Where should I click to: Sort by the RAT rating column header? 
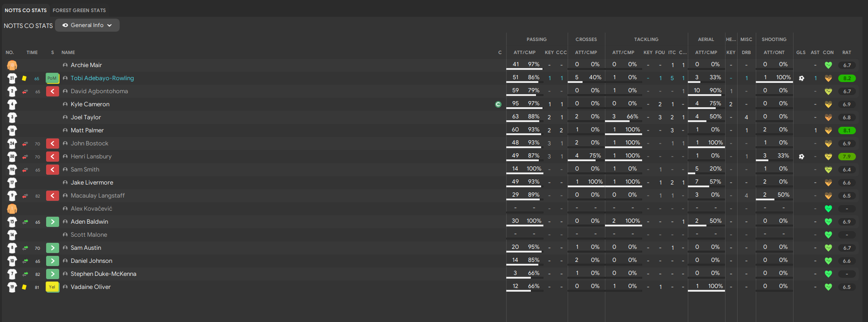tap(847, 53)
